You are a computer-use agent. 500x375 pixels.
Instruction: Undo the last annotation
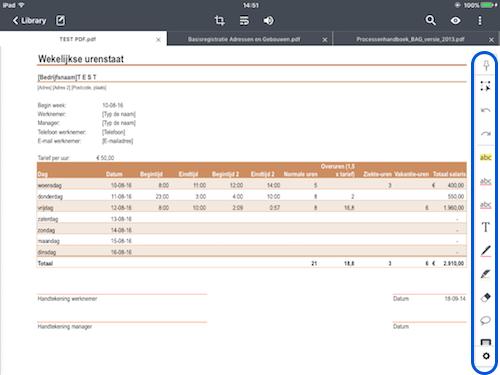[x=486, y=110]
